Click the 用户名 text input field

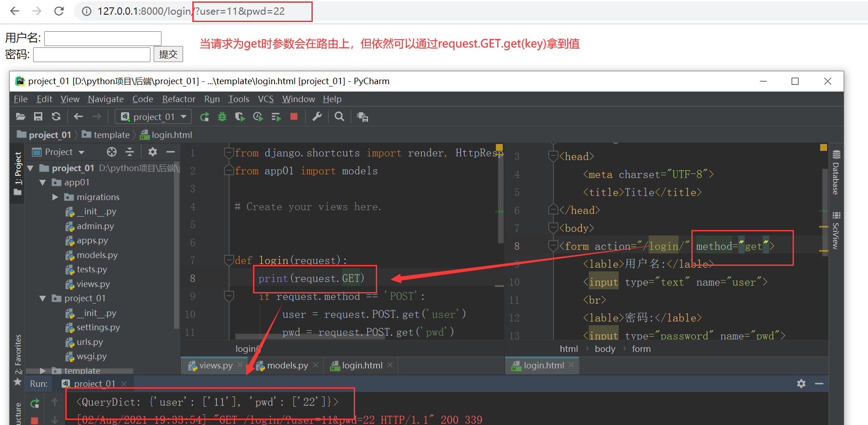pos(103,38)
